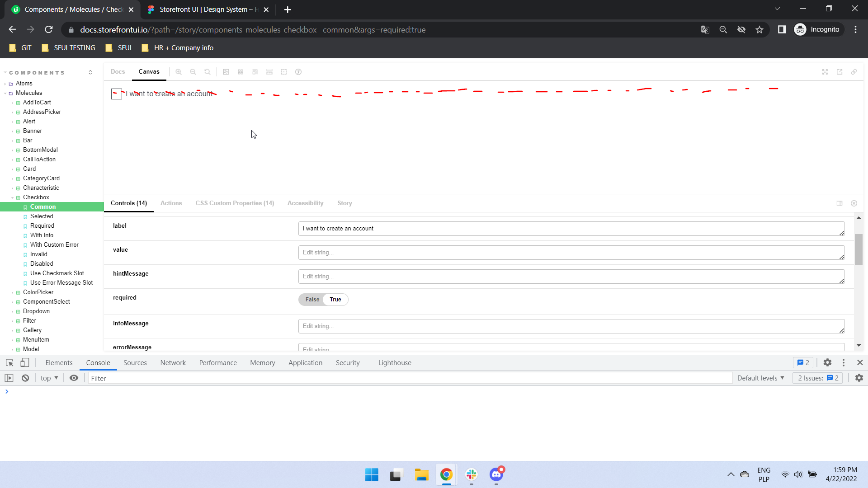Open the SFUI bookmarks folder
The width and height of the screenshot is (868, 488).
click(x=118, y=47)
